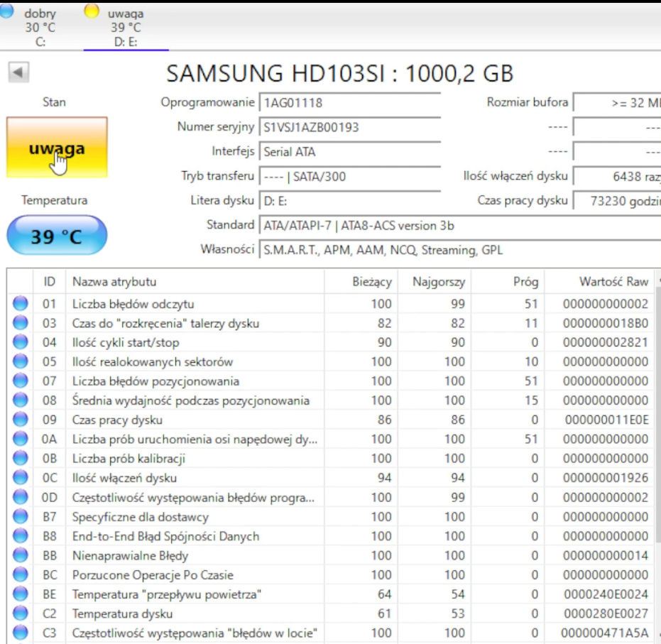Click the status dot for Nienaprawialne Błędy
The width and height of the screenshot is (661, 644).
20,555
